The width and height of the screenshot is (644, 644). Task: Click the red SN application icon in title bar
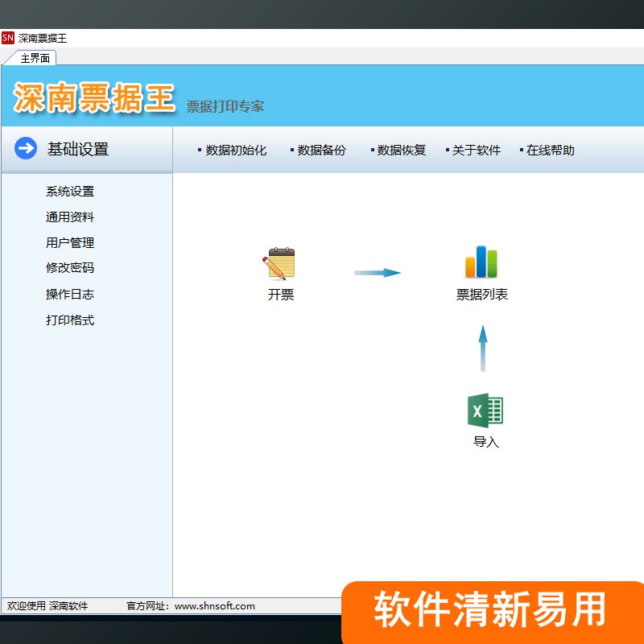(x=8, y=38)
